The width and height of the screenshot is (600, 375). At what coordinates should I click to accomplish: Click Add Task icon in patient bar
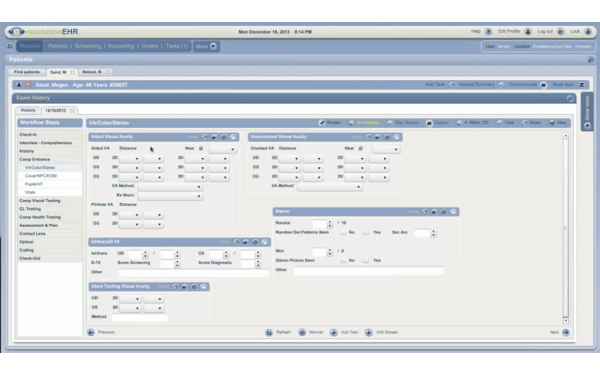452,85
